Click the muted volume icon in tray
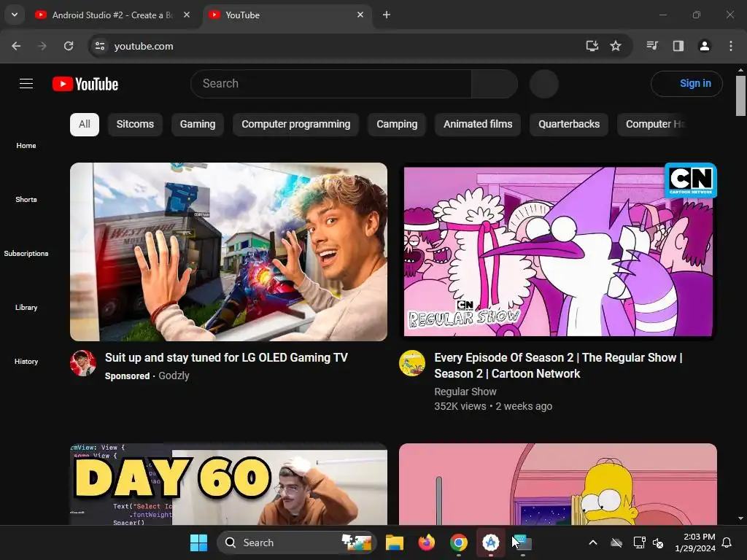The height and width of the screenshot is (560, 747). coord(659,542)
